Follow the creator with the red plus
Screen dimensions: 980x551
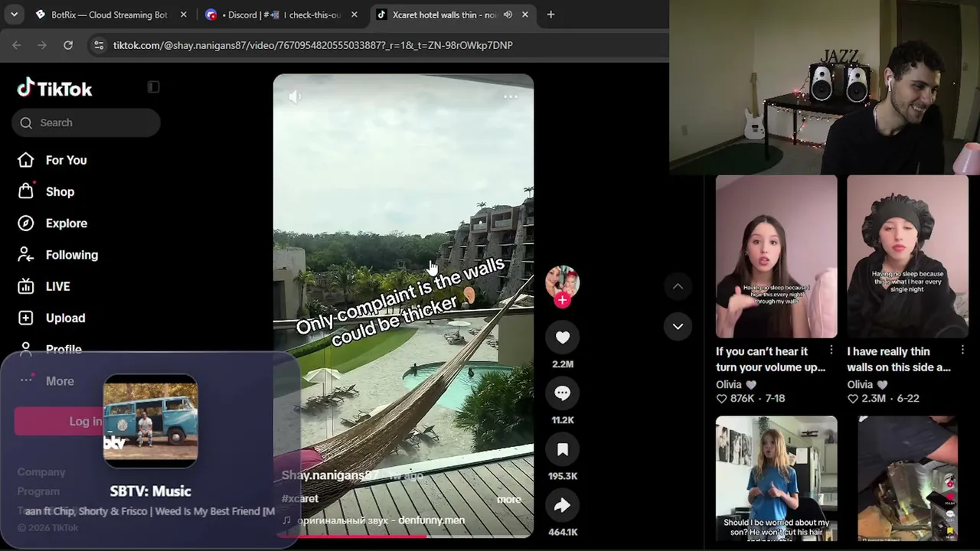pyautogui.click(x=562, y=300)
